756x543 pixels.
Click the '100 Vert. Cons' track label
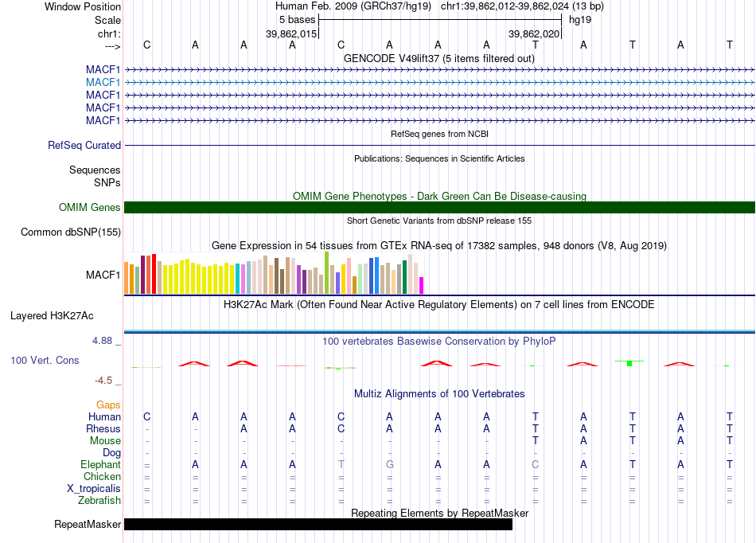coord(45,360)
